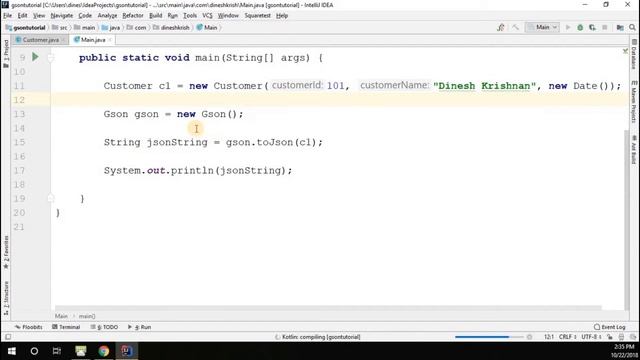Cancel the Kotlin compiling process
This screenshot has width=640, height=360.
(529, 337)
